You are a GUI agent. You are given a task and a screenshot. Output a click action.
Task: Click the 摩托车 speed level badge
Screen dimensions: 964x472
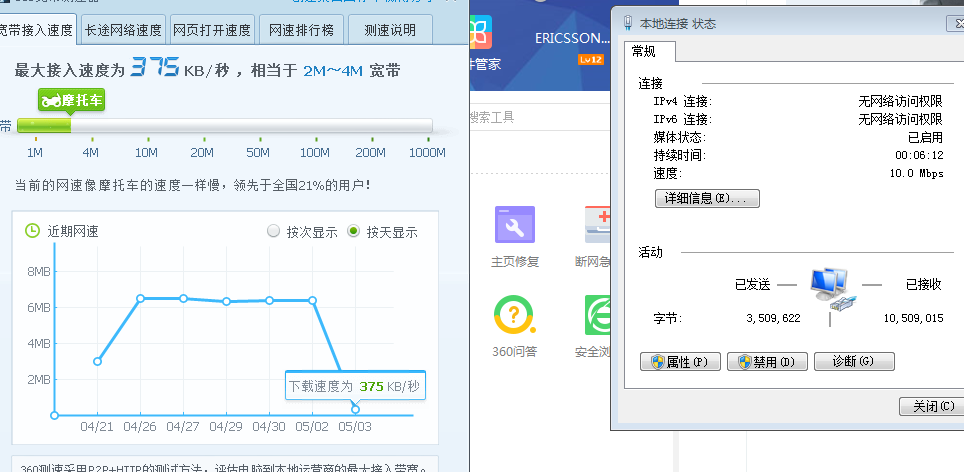[x=71, y=100]
